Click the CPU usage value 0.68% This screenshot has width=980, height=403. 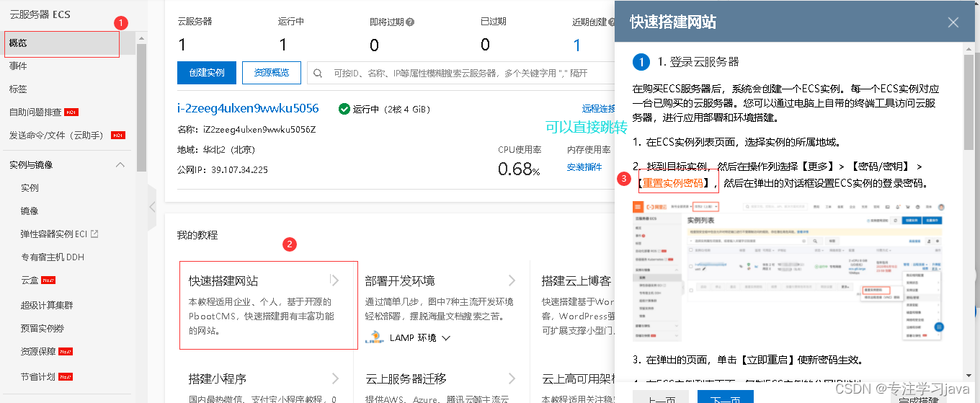(519, 169)
